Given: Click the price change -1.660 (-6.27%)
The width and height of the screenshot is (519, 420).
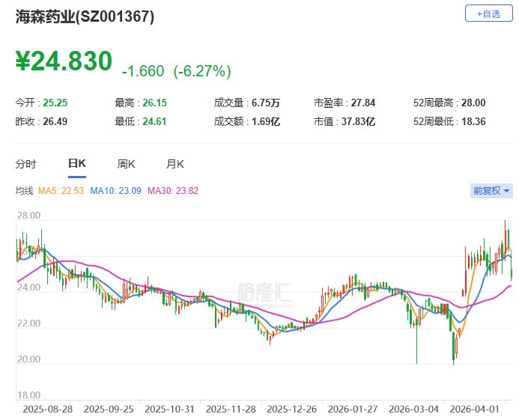Looking at the screenshot, I should [x=177, y=71].
